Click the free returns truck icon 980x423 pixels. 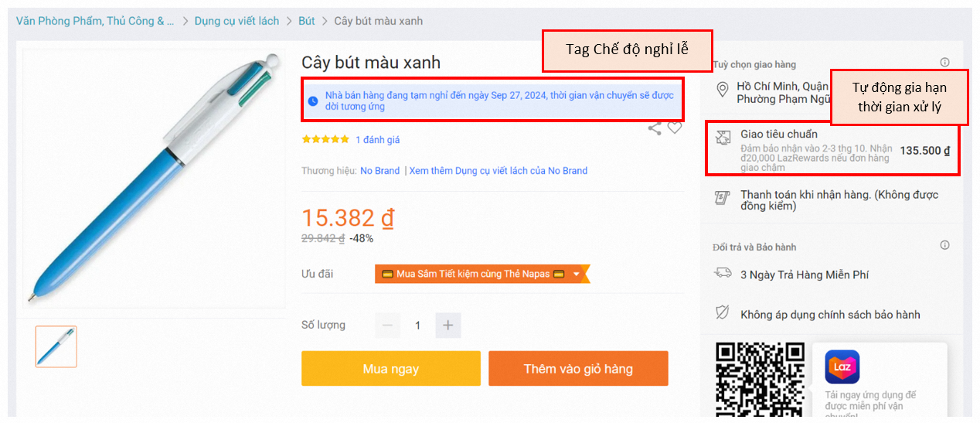[x=723, y=273]
